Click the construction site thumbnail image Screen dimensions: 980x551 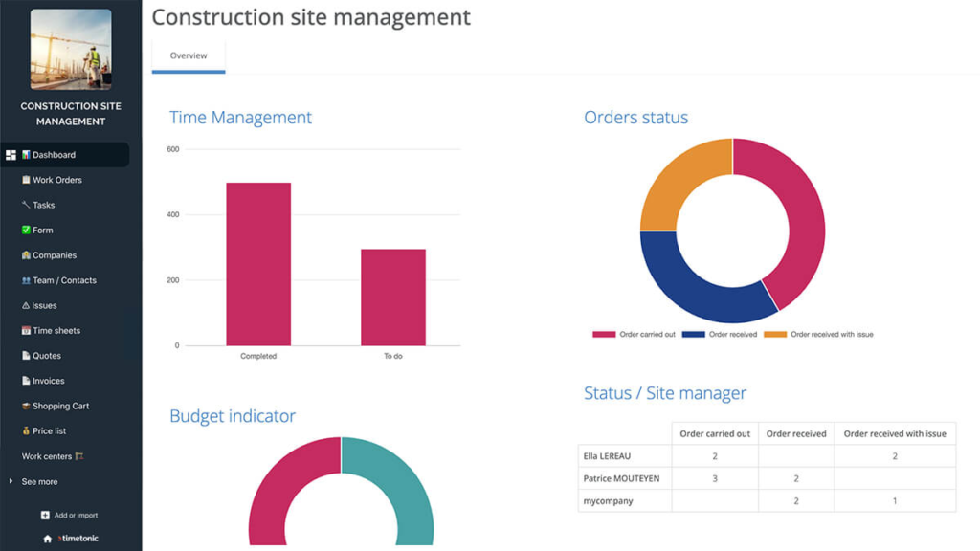71,50
